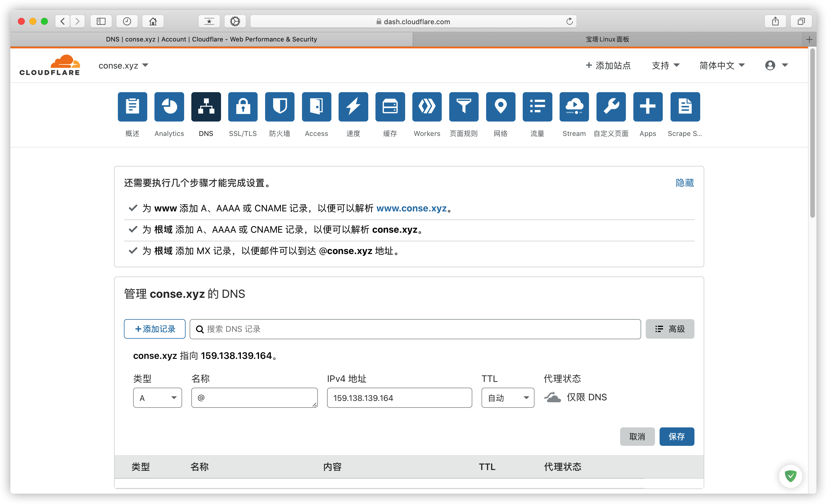Toggle the proxy status cloud icon
Image resolution: width=827 pixels, height=504 pixels.
click(x=552, y=397)
